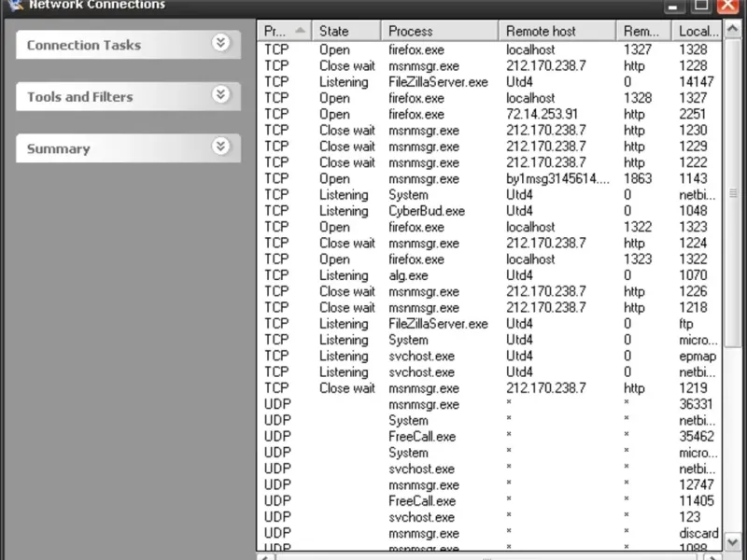
Task: Click the vertical scrollbar up arrow
Action: click(732, 30)
